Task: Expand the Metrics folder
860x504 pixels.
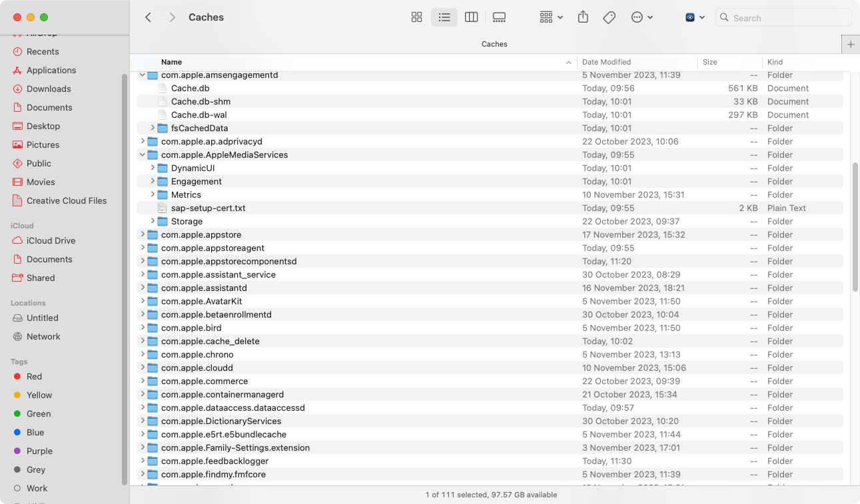Action: coord(153,194)
